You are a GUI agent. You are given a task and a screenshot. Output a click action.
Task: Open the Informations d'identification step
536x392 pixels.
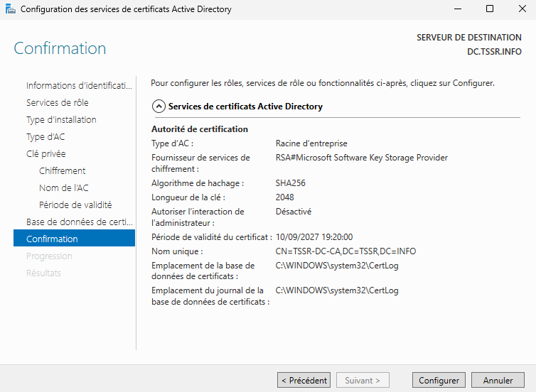(79, 86)
